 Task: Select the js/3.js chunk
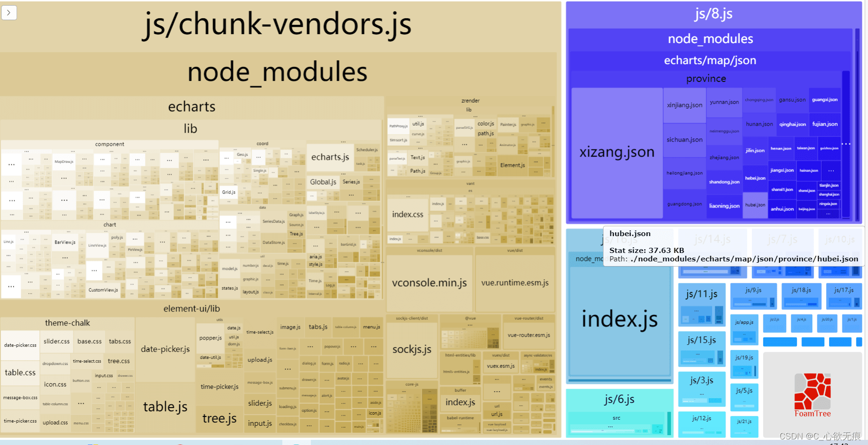[x=701, y=380]
